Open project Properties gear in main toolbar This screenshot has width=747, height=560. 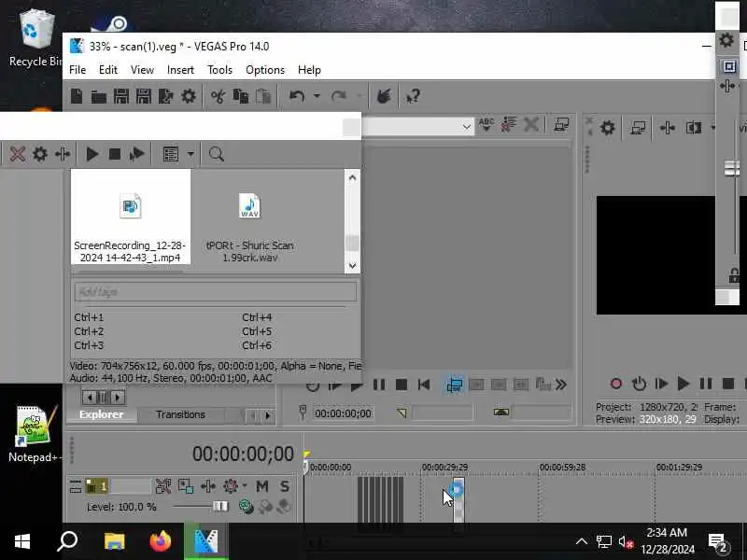(x=189, y=97)
